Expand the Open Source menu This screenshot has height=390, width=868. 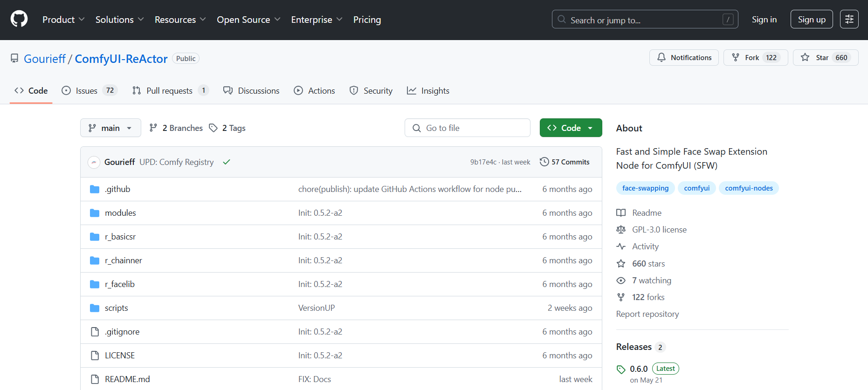pos(248,20)
